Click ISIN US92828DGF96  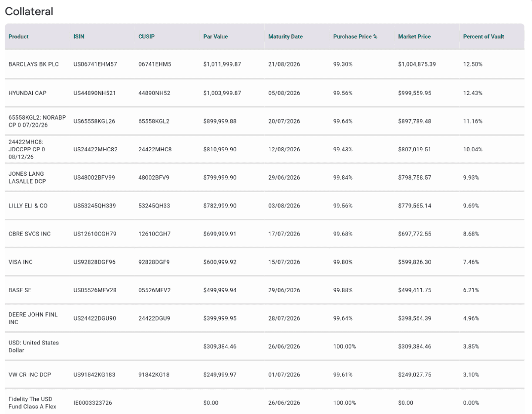[x=95, y=262]
